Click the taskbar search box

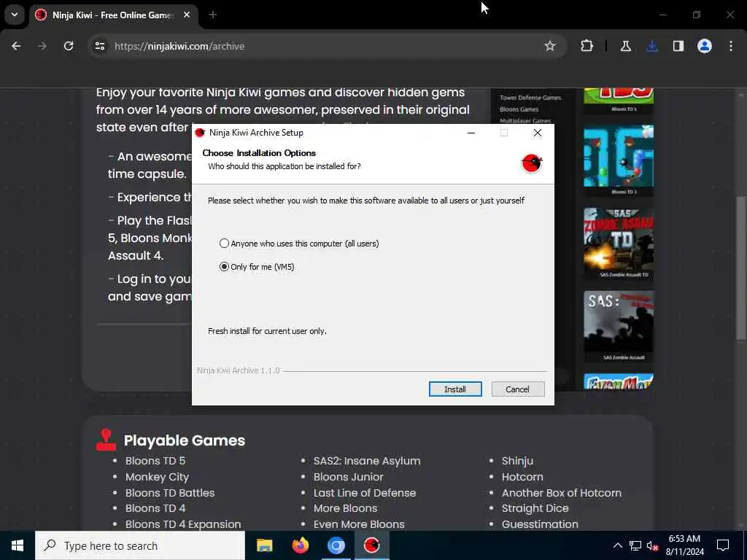point(140,545)
